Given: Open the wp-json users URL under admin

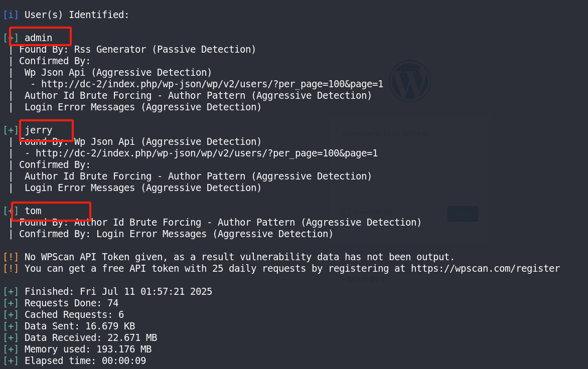Looking at the screenshot, I should click(x=212, y=84).
